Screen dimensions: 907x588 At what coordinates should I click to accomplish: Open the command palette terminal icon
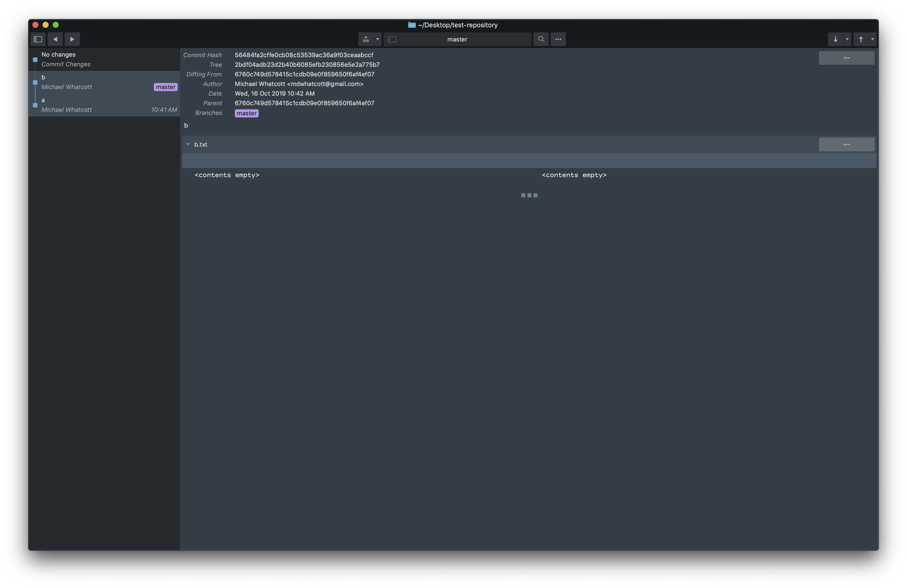392,39
